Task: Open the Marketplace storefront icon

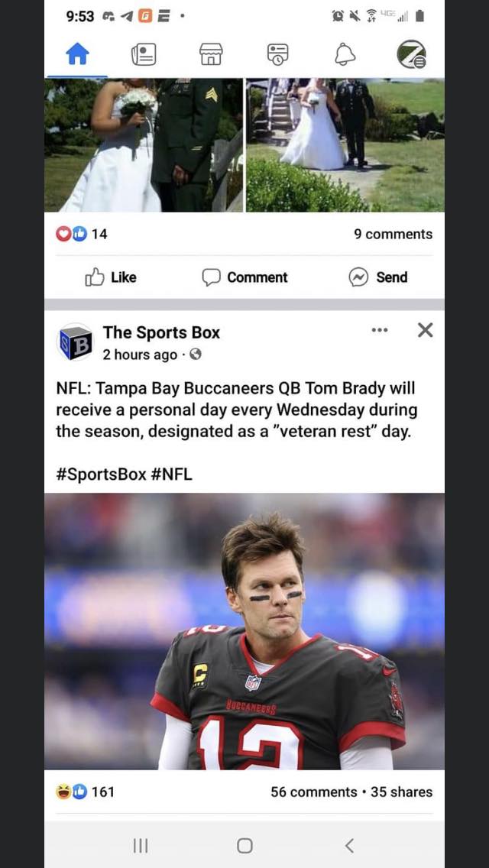Action: [x=211, y=55]
